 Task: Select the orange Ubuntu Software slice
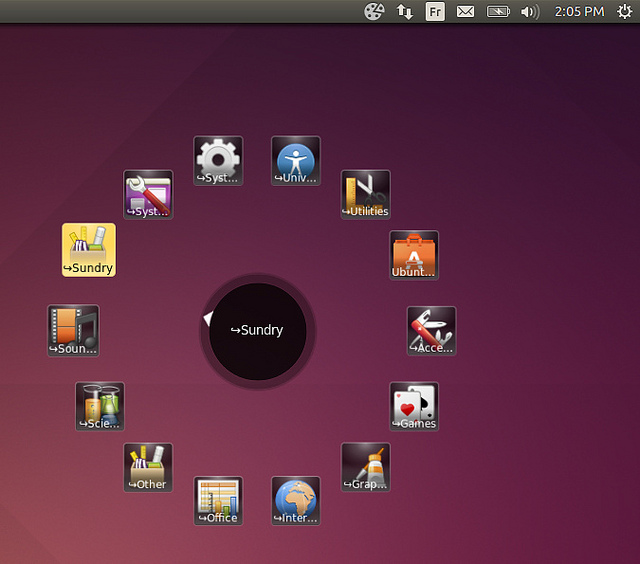(414, 255)
